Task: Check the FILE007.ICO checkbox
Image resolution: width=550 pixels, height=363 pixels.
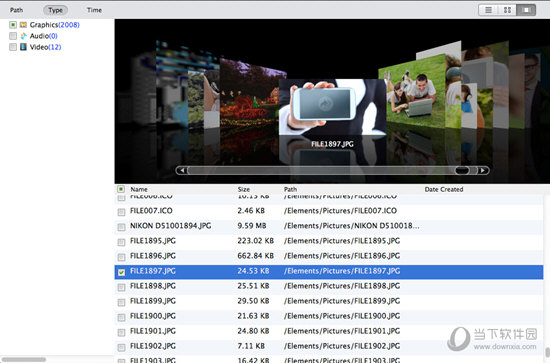Action: (x=121, y=212)
